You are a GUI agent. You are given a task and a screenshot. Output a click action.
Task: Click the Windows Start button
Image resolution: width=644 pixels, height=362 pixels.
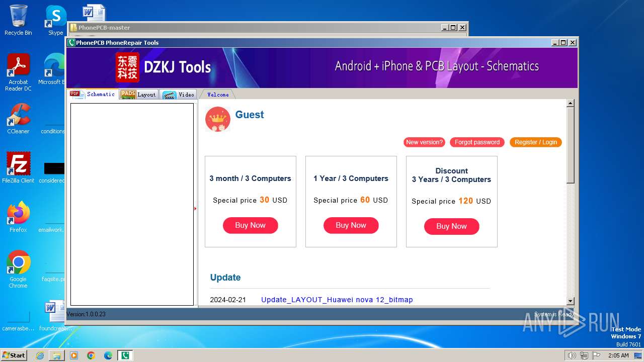[x=14, y=355]
